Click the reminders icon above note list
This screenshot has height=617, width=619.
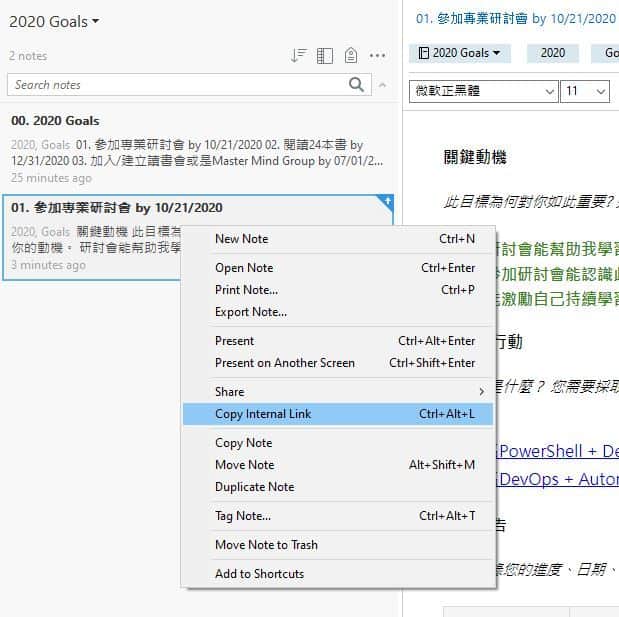[350, 56]
